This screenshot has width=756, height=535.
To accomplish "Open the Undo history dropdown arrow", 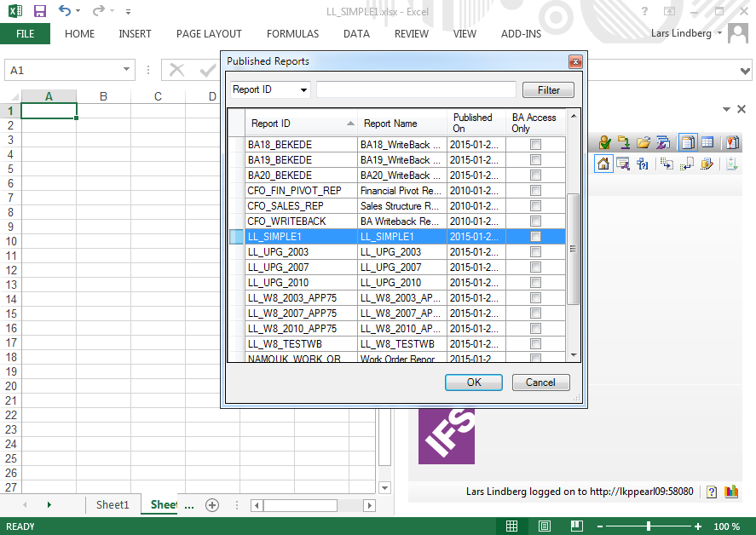I will click(78, 10).
